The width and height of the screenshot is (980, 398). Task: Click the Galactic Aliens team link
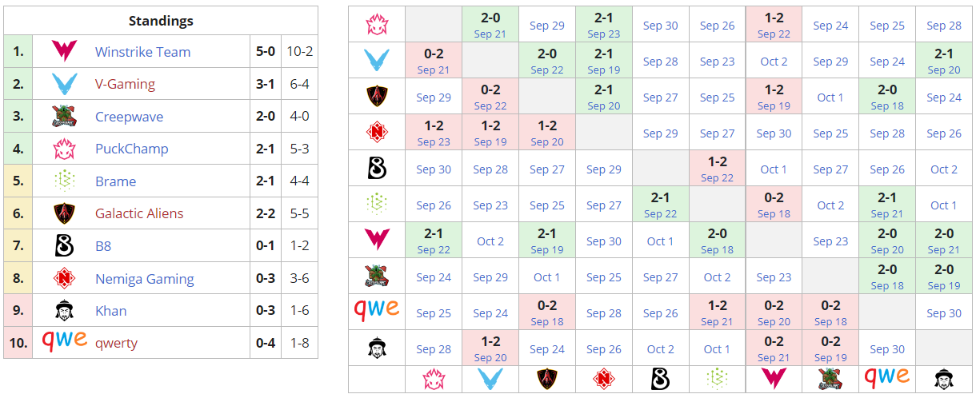pyautogui.click(x=139, y=213)
